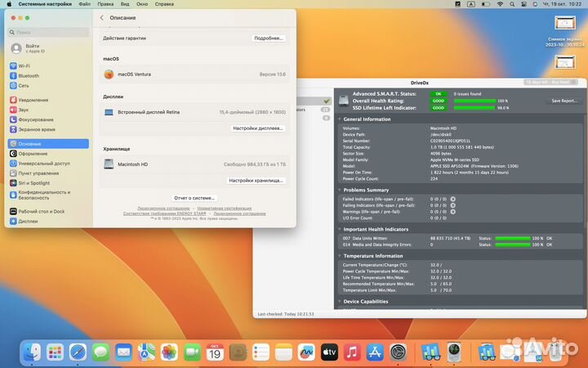The width and height of the screenshot is (588, 368).
Task: Collapse Important Health Indicators section
Action: click(340, 229)
